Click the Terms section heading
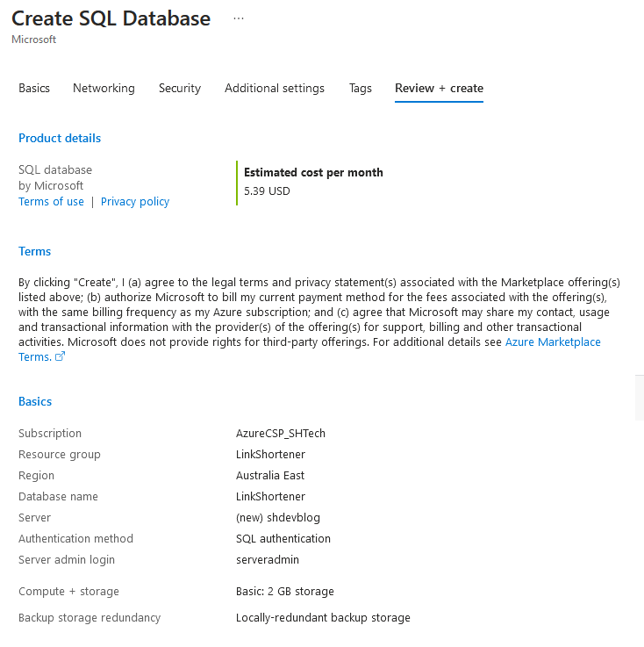 34,251
